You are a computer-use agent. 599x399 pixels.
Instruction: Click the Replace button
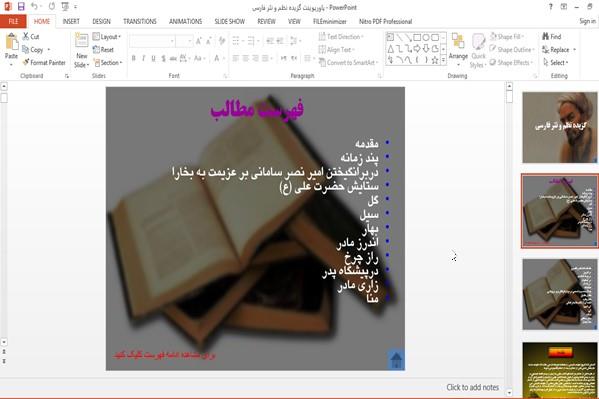point(559,49)
